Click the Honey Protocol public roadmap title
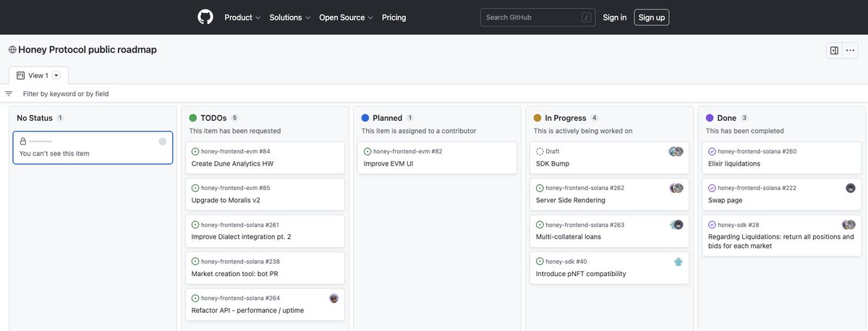The width and height of the screenshot is (868, 331). click(x=88, y=50)
